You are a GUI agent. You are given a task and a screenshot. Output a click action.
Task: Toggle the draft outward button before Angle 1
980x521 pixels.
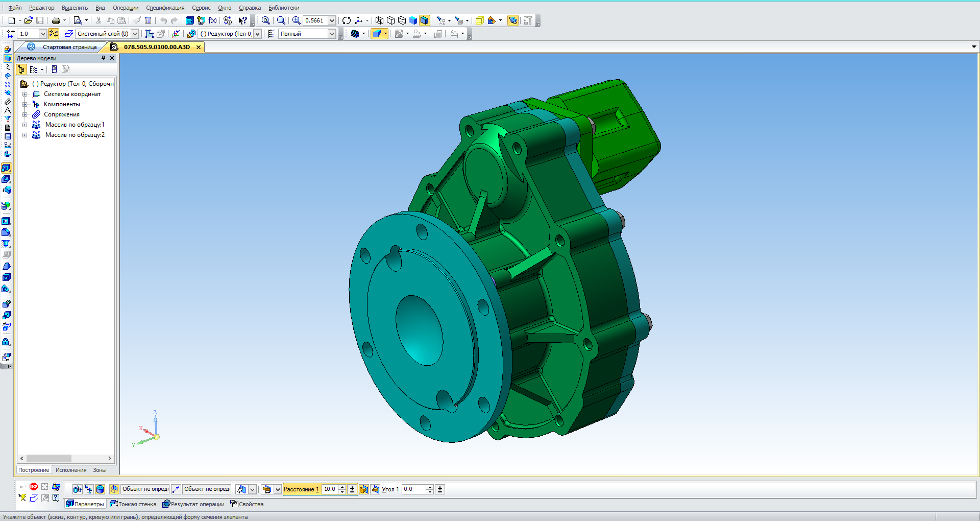(x=364, y=489)
